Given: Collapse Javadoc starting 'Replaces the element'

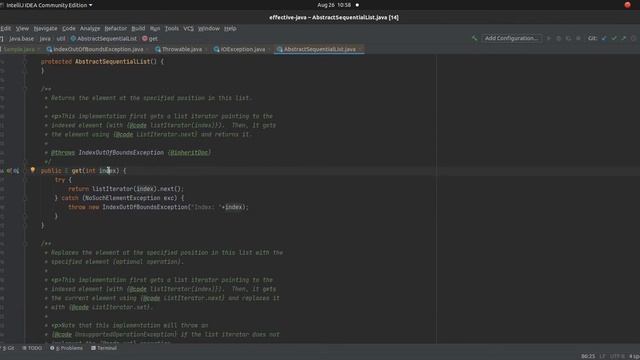Looking at the screenshot, I should [x=25, y=244].
